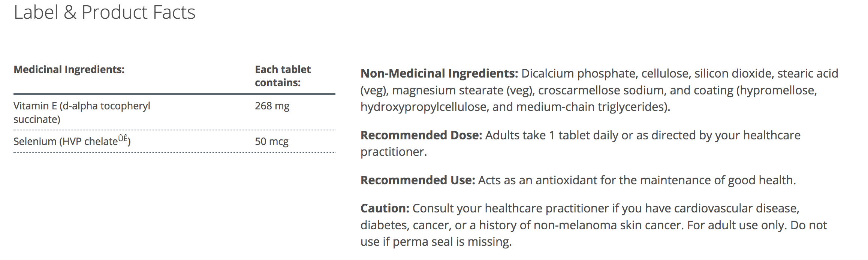Select the "Recommended Dose:" bold label
This screenshot has width=868, height=260.
click(421, 135)
